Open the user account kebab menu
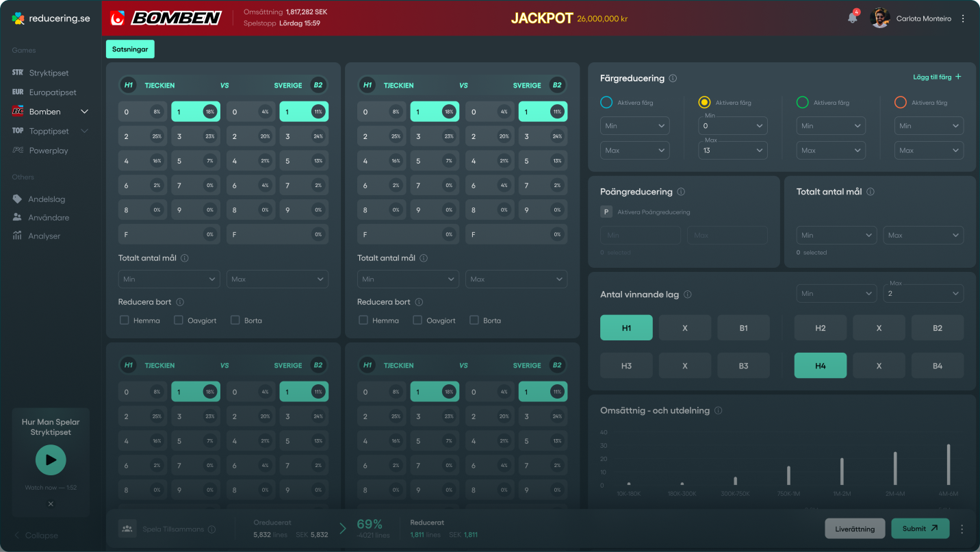The width and height of the screenshot is (980, 552). (x=963, y=18)
